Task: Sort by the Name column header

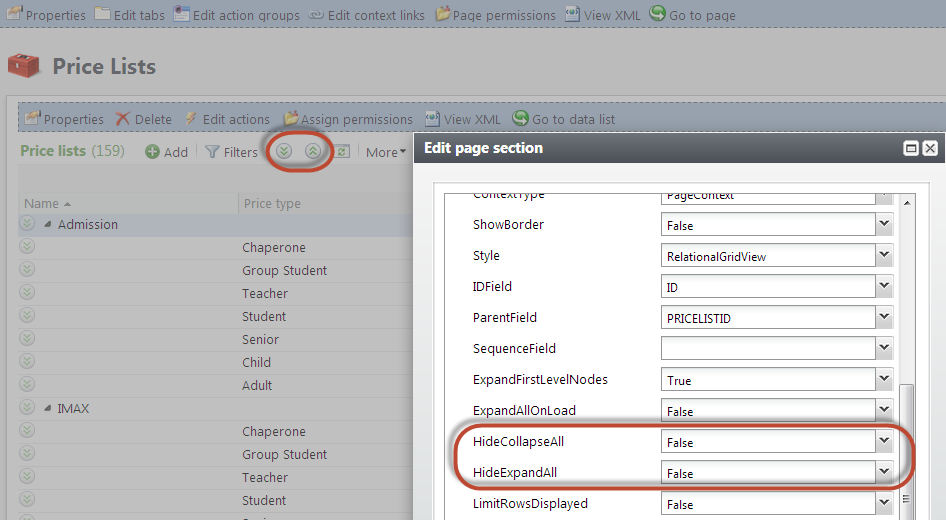Action: pyautogui.click(x=42, y=203)
